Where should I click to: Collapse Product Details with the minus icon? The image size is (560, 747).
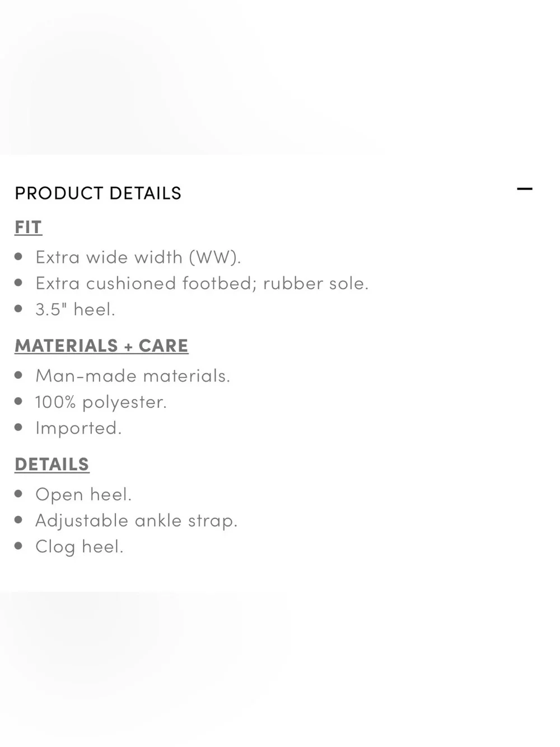click(525, 189)
